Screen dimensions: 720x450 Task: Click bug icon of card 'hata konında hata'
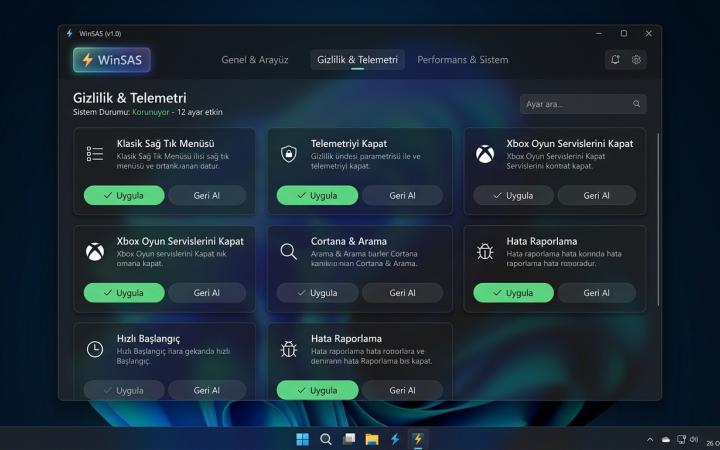(485, 251)
